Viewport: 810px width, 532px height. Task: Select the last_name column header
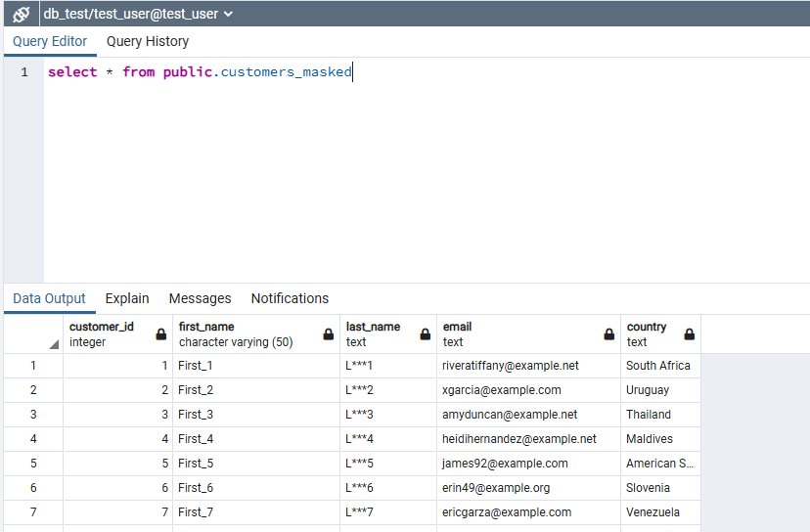click(x=388, y=334)
